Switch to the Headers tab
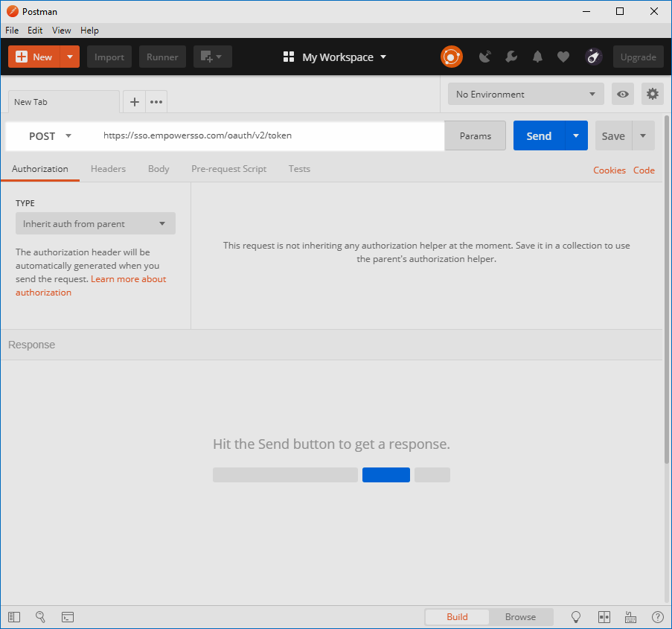The height and width of the screenshot is (629, 672). point(108,169)
